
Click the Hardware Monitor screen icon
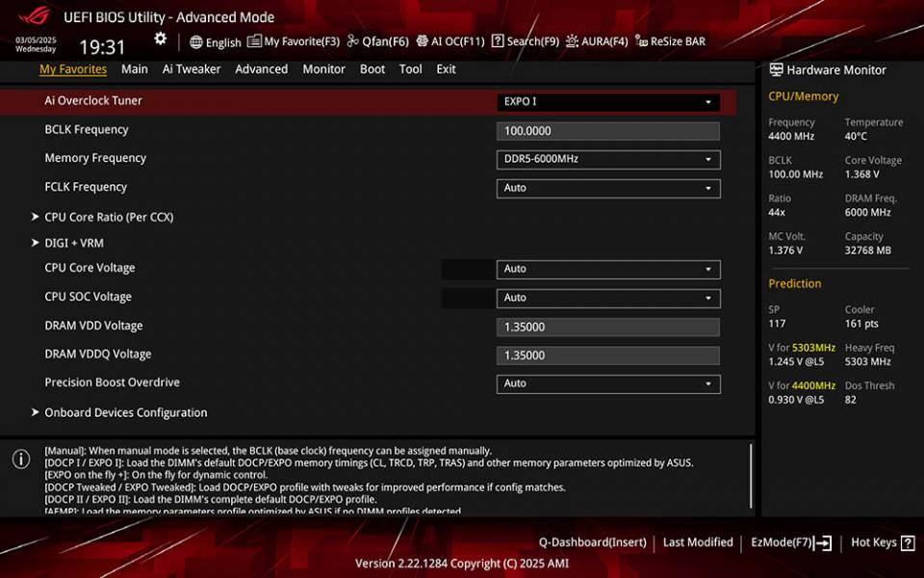coord(776,69)
